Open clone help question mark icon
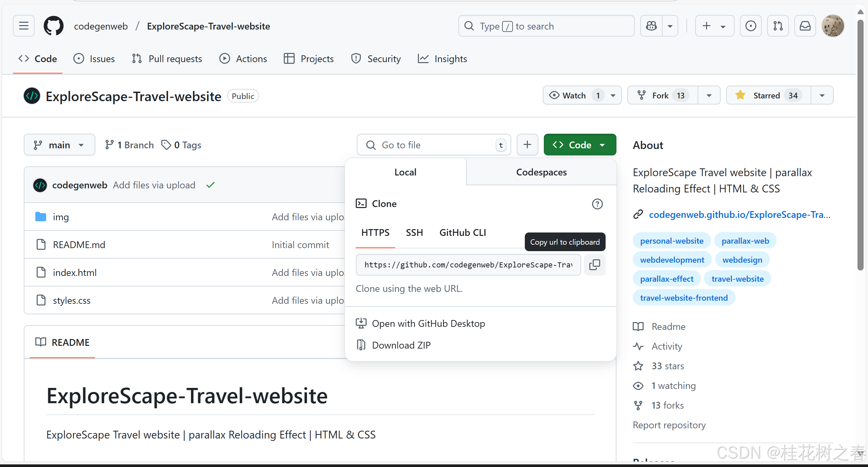Screen dimensions: 868x467 597,204
